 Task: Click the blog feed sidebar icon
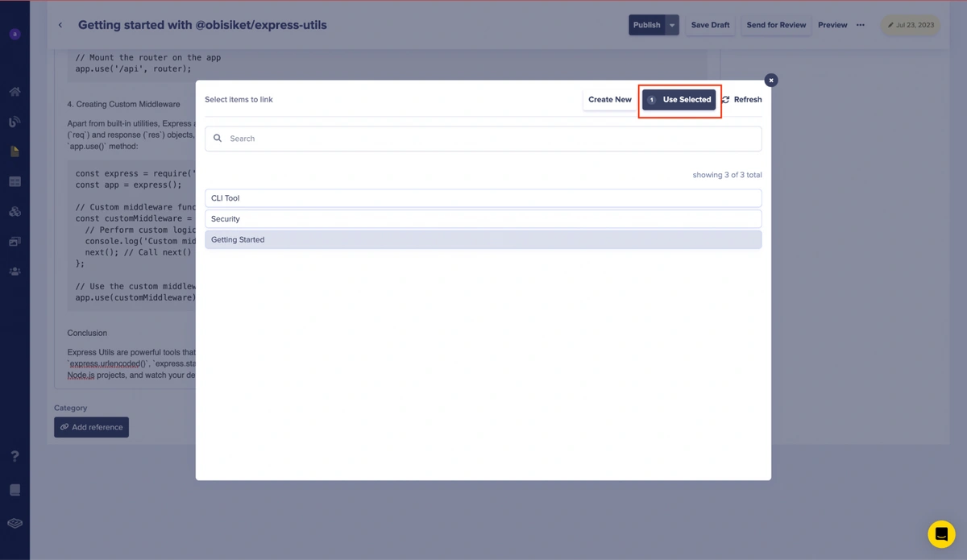click(x=15, y=122)
